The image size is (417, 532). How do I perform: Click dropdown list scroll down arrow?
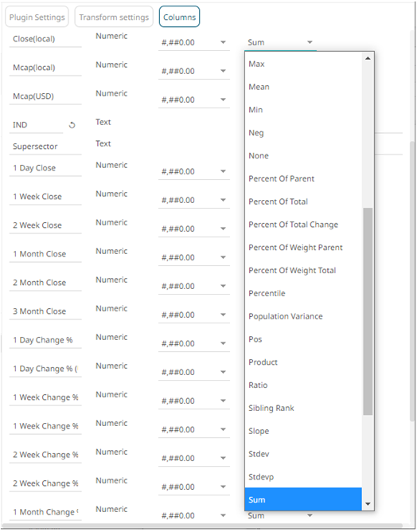368,504
